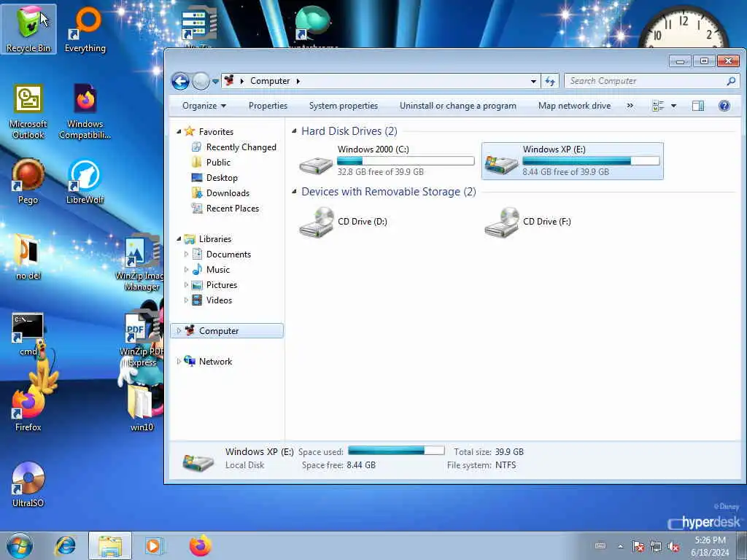Select Pictures library
747x560 pixels.
click(x=214, y=285)
